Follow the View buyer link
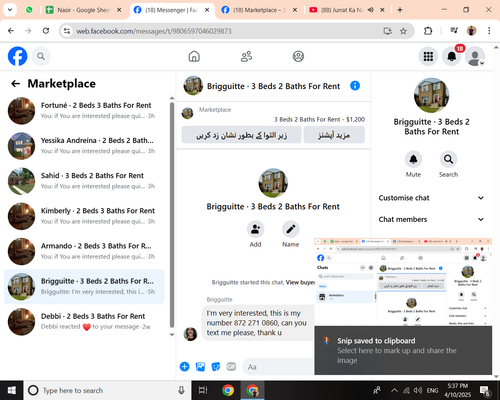Screen dimensions: 500x400 click(x=300, y=282)
